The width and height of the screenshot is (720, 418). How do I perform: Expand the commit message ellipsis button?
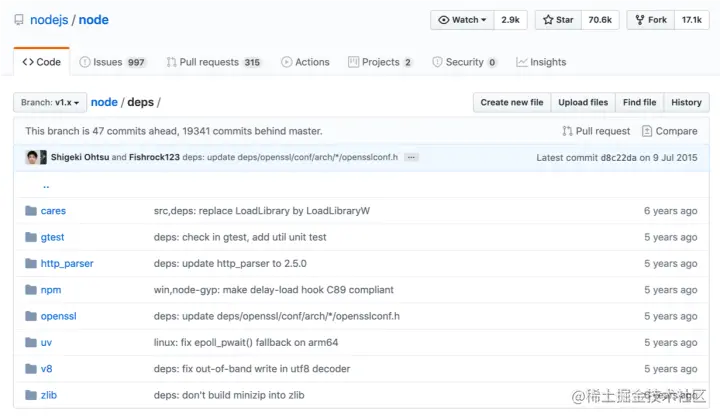pos(411,157)
